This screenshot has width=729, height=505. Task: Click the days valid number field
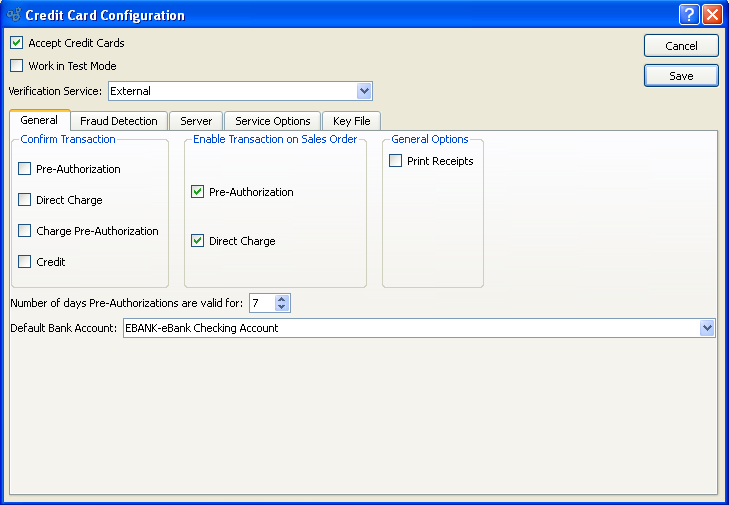[x=261, y=303]
